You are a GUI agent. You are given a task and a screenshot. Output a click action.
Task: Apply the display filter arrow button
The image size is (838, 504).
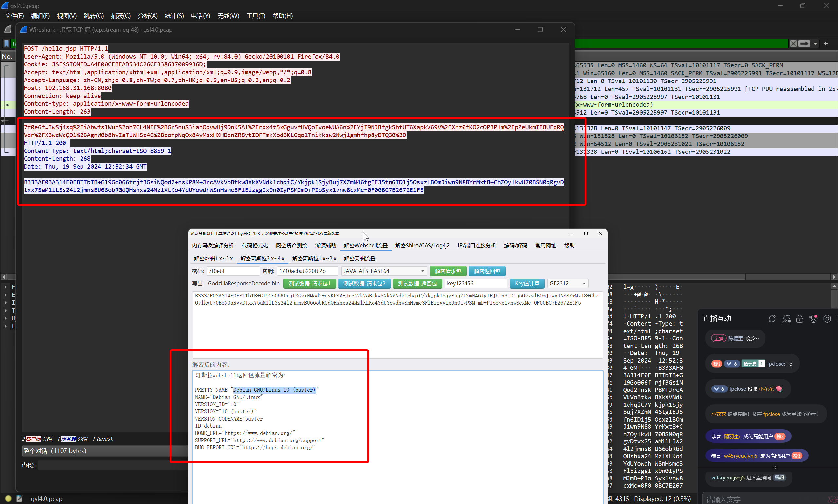coord(804,44)
